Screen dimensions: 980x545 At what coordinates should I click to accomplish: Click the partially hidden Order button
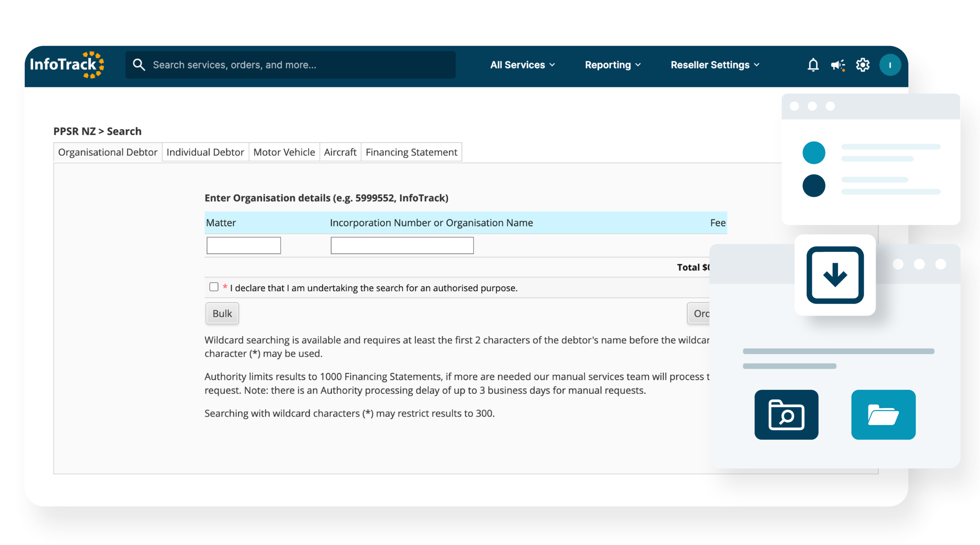[698, 313]
